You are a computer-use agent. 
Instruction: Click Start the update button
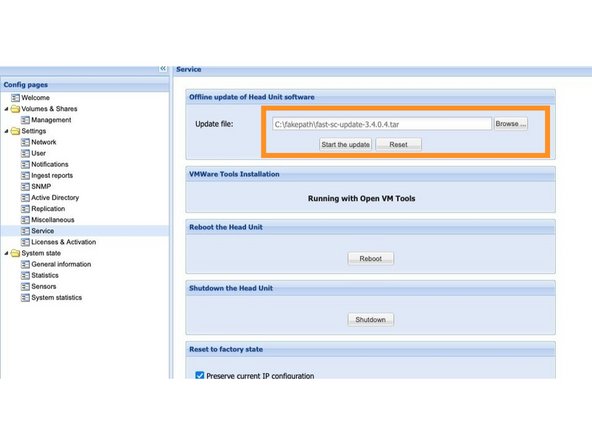pyautogui.click(x=345, y=145)
